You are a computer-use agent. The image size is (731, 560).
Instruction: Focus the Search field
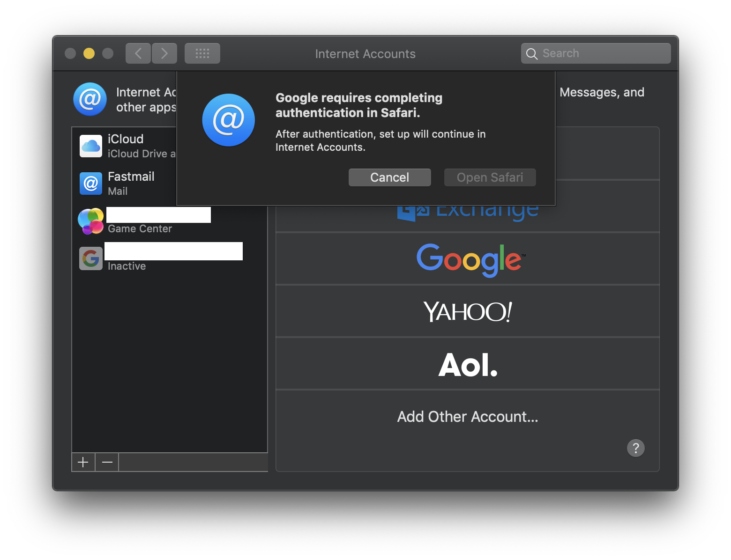click(x=596, y=53)
